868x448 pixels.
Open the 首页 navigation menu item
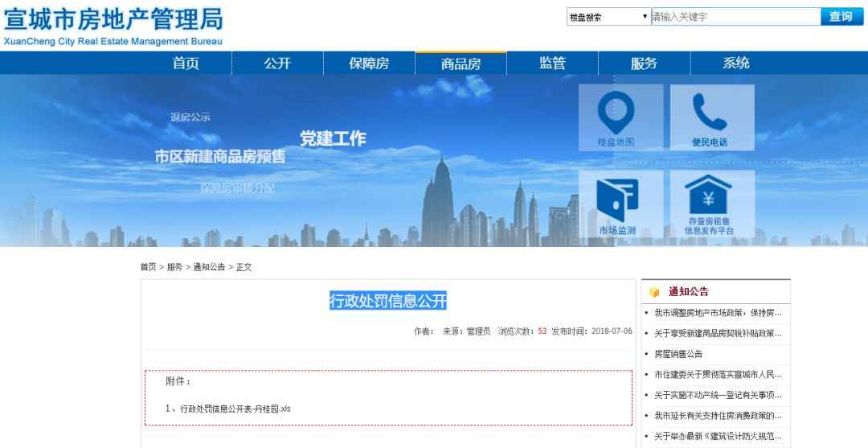[186, 64]
